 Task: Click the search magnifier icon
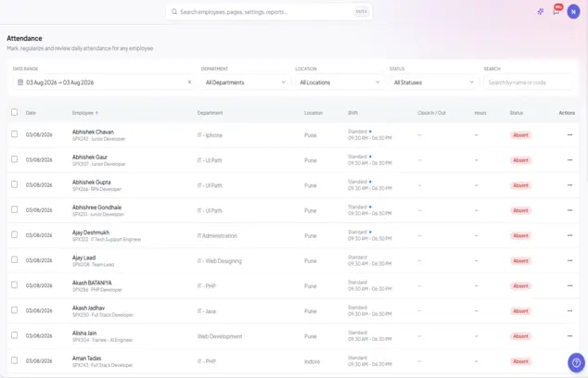(x=174, y=12)
